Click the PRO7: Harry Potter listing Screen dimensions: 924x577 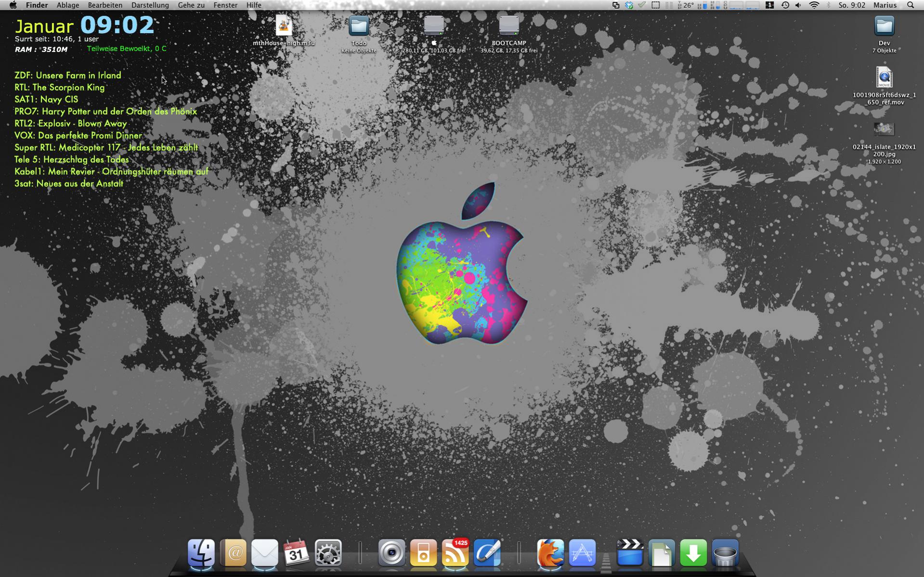(106, 111)
